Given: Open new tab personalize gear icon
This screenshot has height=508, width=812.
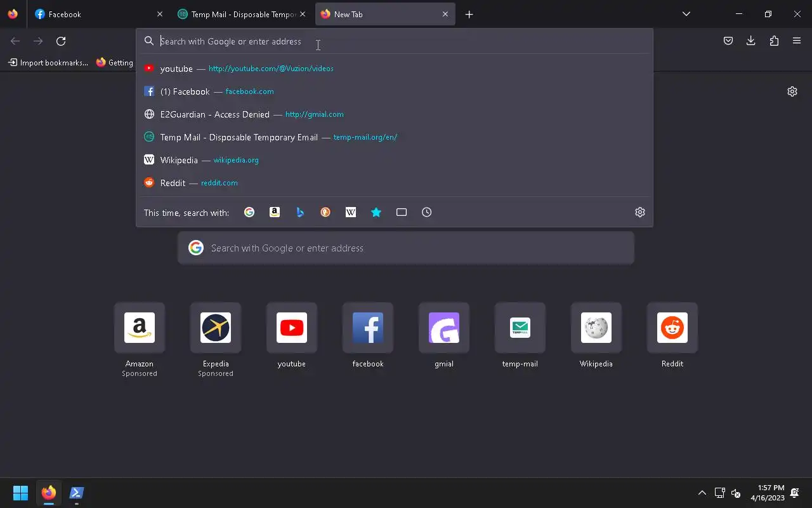Looking at the screenshot, I should point(792,91).
